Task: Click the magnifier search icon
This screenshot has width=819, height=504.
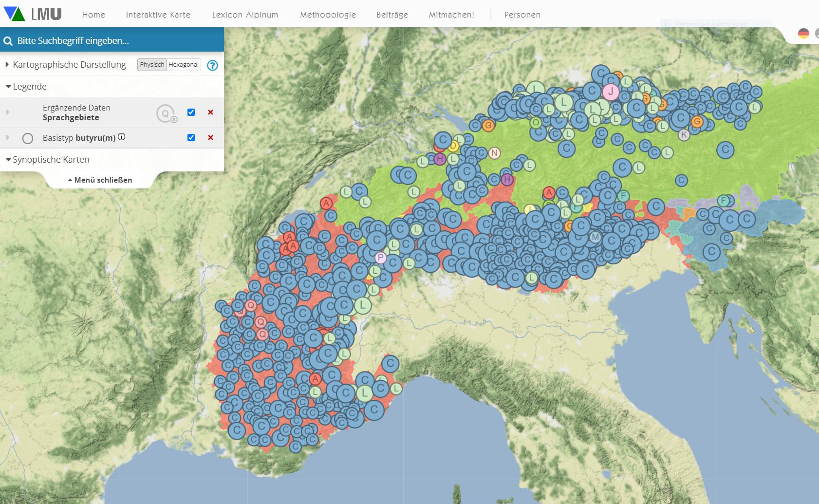Action: 8,41
